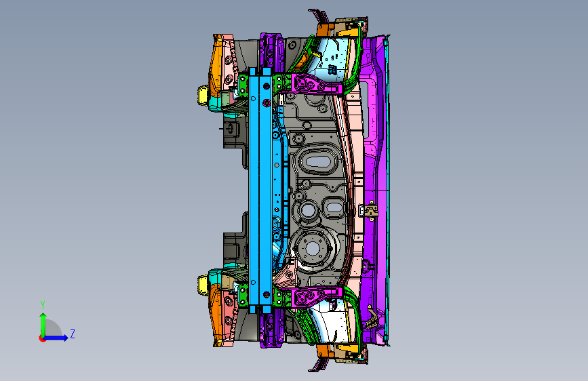Pick the lower yellow block on the left side

(x=203, y=285)
